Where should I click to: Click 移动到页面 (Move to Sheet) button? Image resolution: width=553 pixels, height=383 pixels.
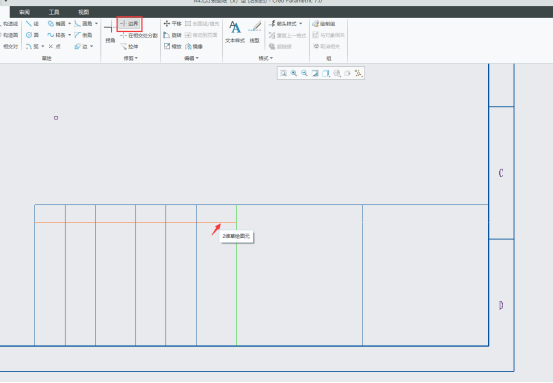click(201, 35)
